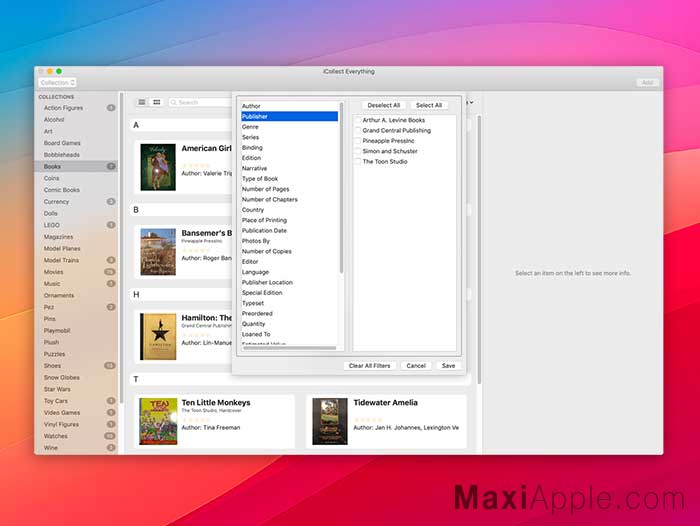Image resolution: width=700 pixels, height=526 pixels.
Task: Open Watches collection
Action: (76, 436)
